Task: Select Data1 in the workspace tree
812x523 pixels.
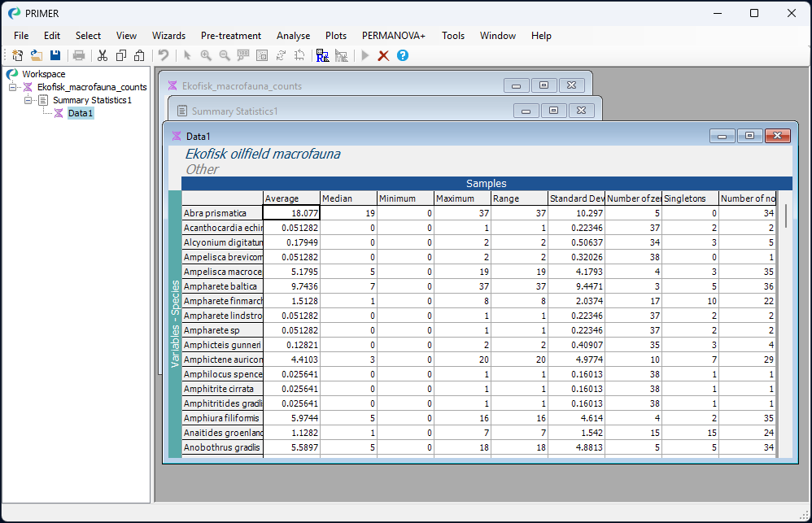Action: (x=79, y=113)
